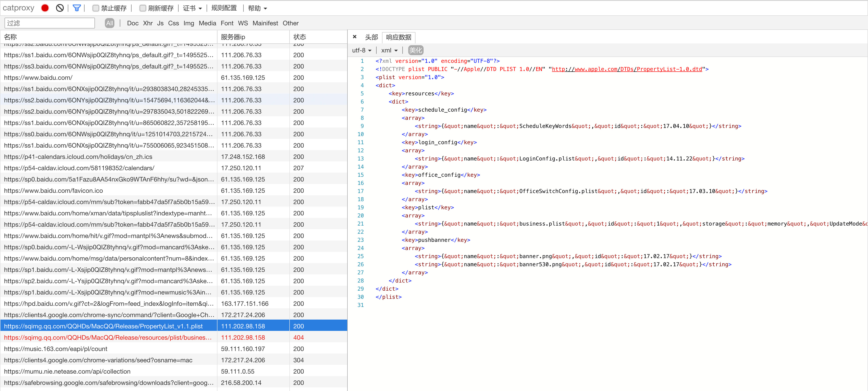Switch to the 头部 tab

pyautogui.click(x=371, y=37)
